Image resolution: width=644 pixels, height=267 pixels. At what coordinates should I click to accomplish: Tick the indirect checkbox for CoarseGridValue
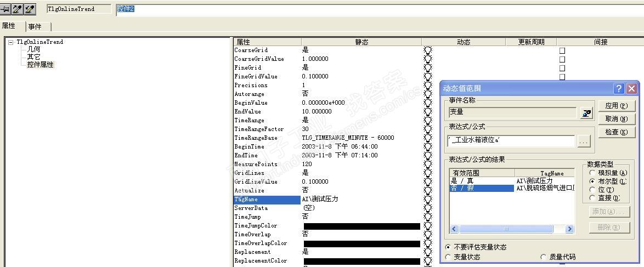[x=562, y=60]
